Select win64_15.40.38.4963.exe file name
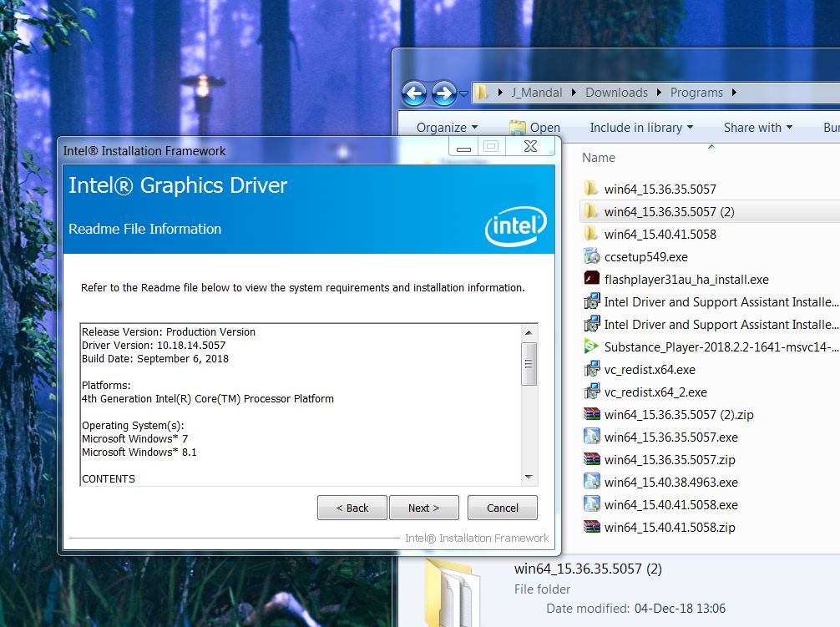Image resolution: width=840 pixels, height=627 pixels. (671, 483)
